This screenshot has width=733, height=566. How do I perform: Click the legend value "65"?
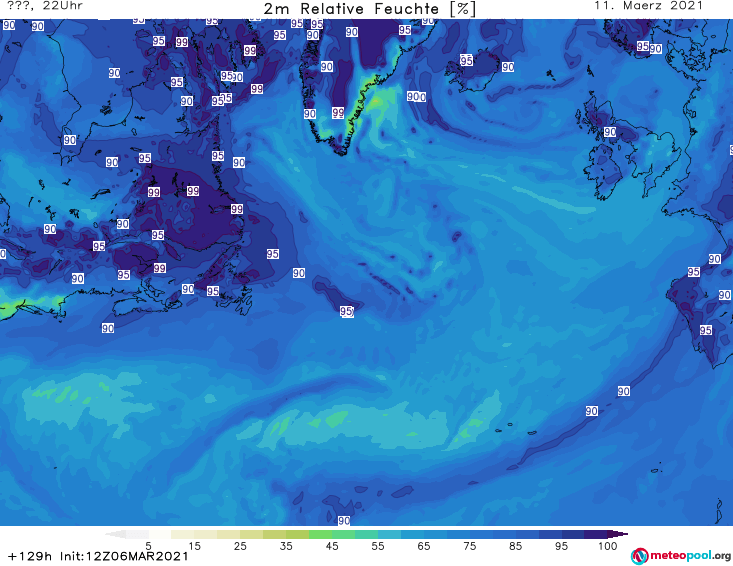424,546
